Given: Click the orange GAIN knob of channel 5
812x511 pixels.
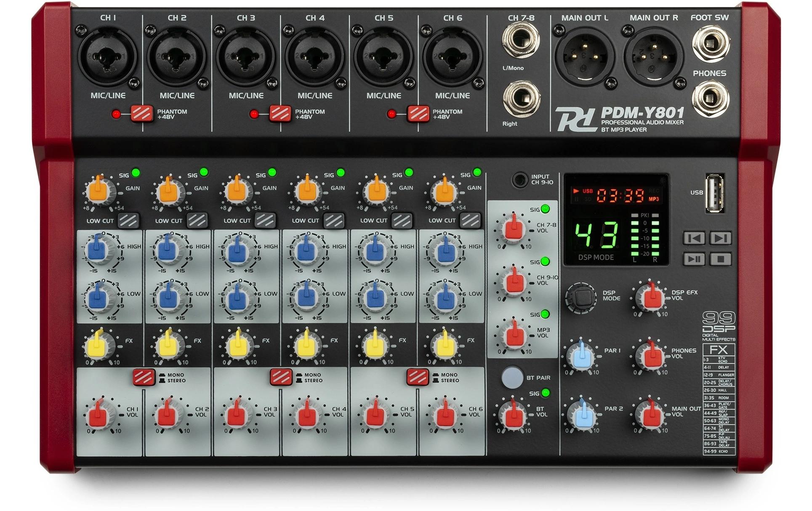Looking at the screenshot, I should click(375, 192).
